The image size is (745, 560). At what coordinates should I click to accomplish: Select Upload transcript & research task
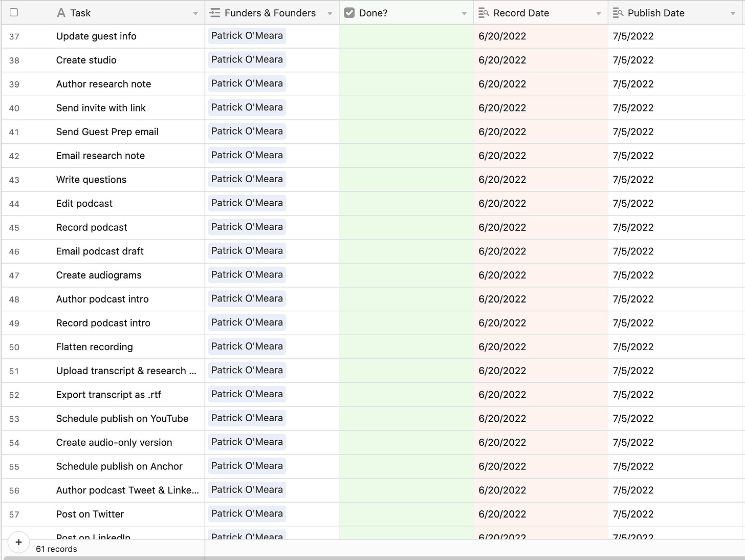coord(126,371)
